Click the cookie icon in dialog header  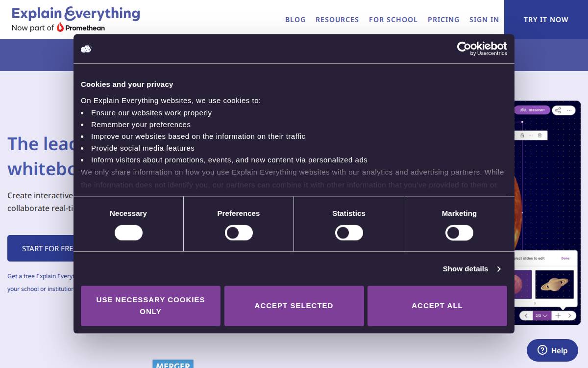86,49
